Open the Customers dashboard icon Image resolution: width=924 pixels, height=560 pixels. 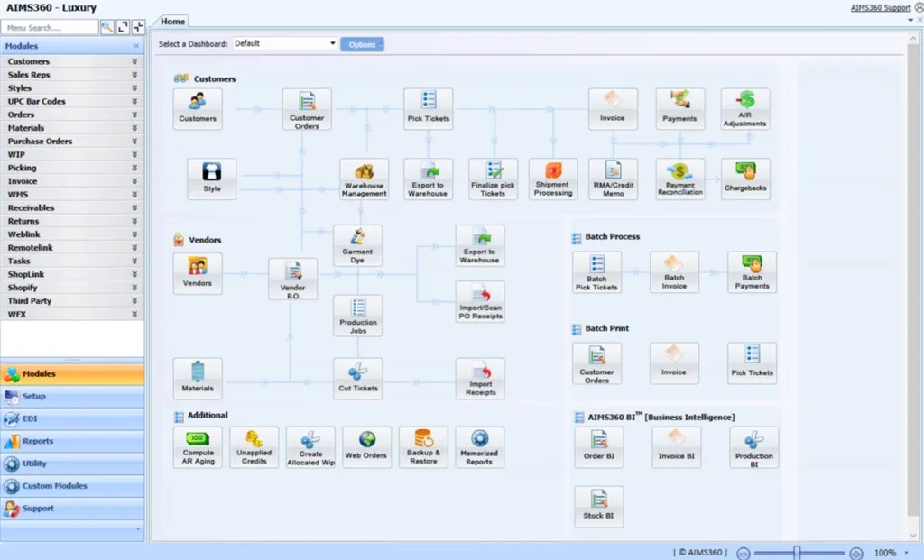point(198,109)
